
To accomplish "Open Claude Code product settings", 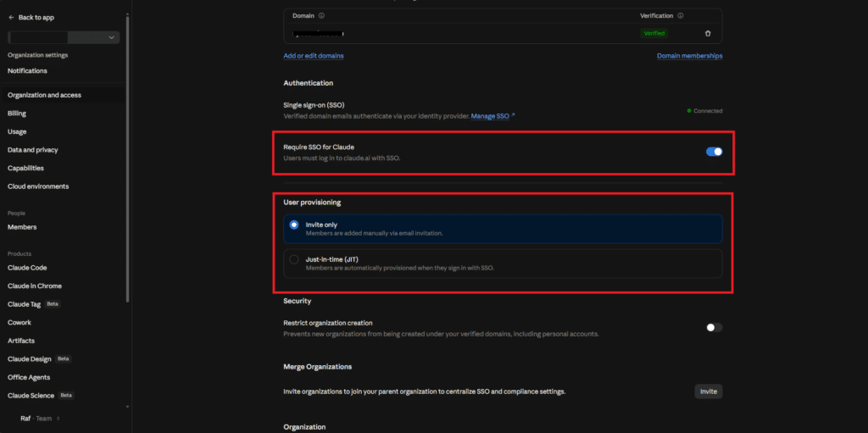I will click(27, 268).
